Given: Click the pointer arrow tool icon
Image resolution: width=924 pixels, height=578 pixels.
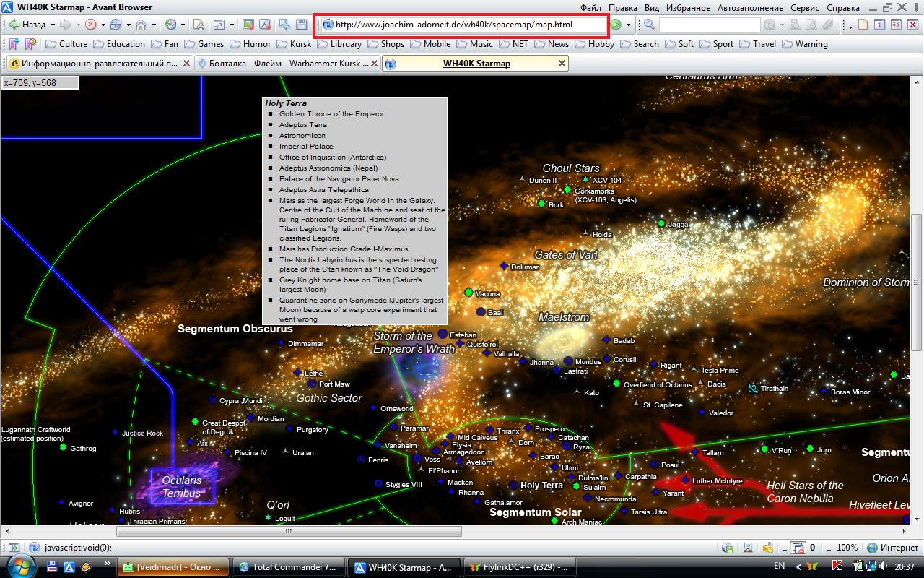Looking at the screenshot, I should click(x=284, y=25).
